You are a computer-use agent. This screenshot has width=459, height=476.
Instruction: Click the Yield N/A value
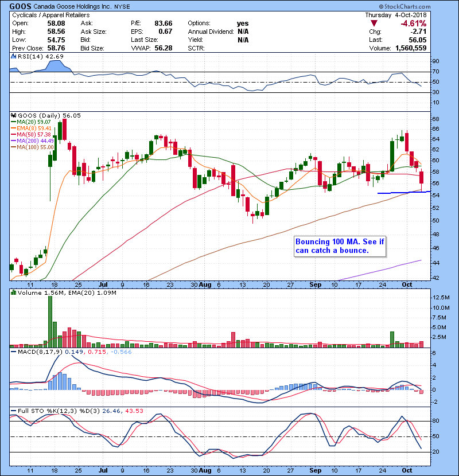coord(243,40)
